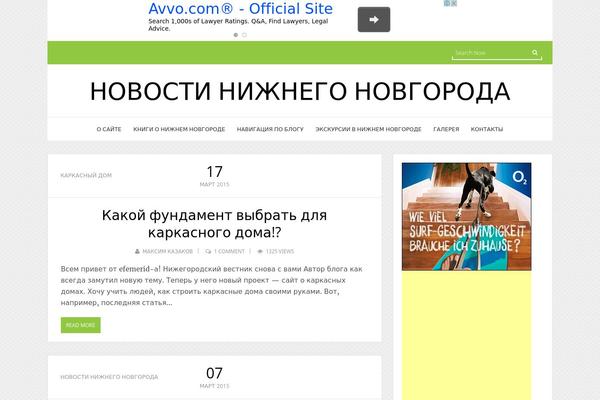Open the КАРКАСНЫЙ ДОМ category link

click(x=86, y=175)
